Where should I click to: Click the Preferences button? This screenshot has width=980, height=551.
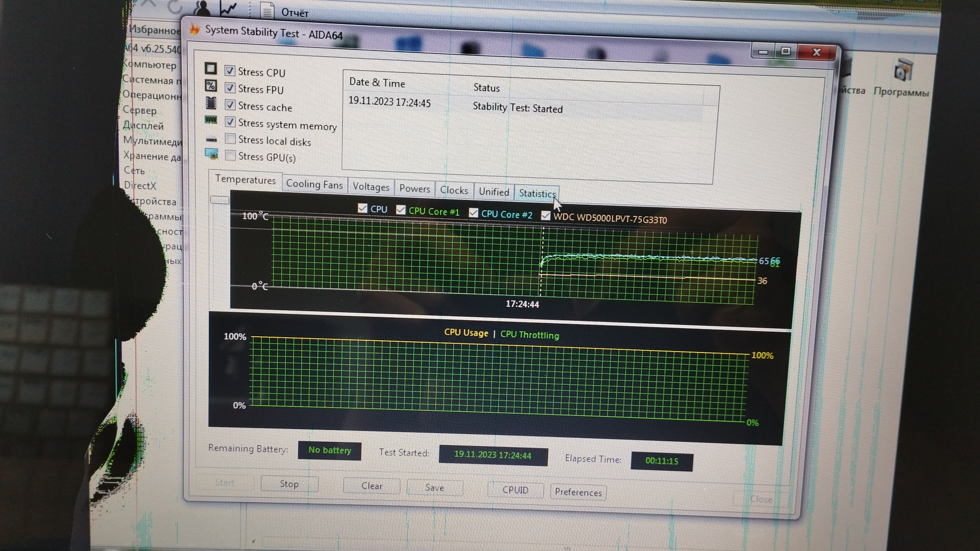[x=578, y=492]
